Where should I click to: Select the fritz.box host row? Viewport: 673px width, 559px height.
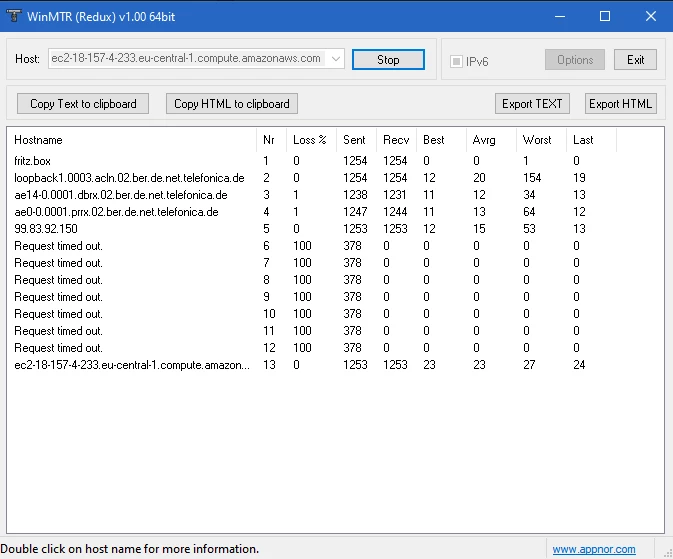coord(31,161)
